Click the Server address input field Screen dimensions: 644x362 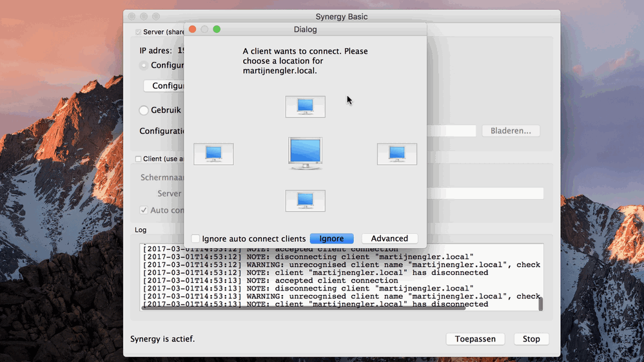[x=485, y=193]
